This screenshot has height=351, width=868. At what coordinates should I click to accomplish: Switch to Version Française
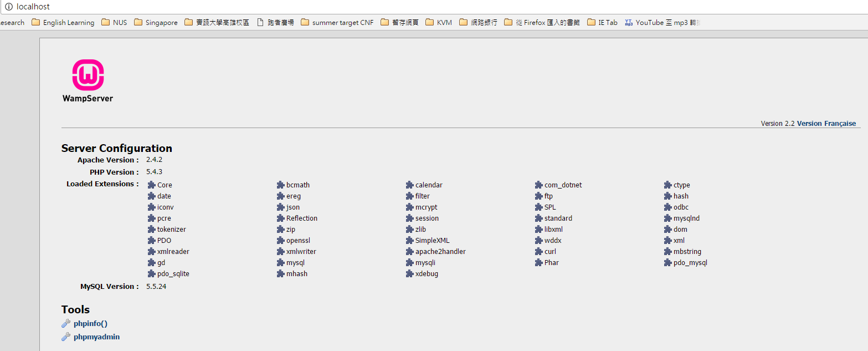tap(826, 124)
